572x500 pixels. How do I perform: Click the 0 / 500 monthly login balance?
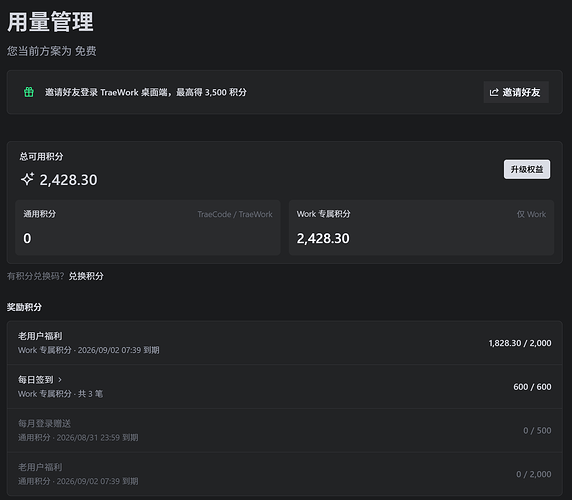[x=537, y=431]
